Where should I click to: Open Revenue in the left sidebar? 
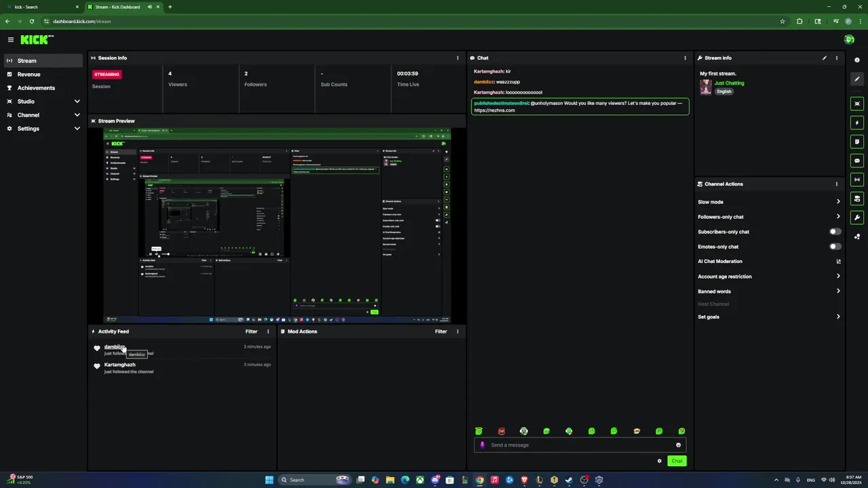click(43, 75)
